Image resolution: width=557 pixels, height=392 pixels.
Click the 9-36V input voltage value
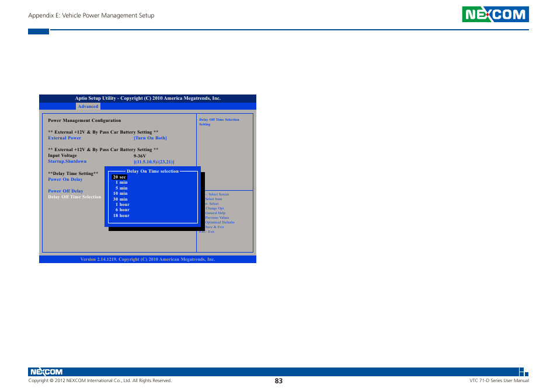140,156
